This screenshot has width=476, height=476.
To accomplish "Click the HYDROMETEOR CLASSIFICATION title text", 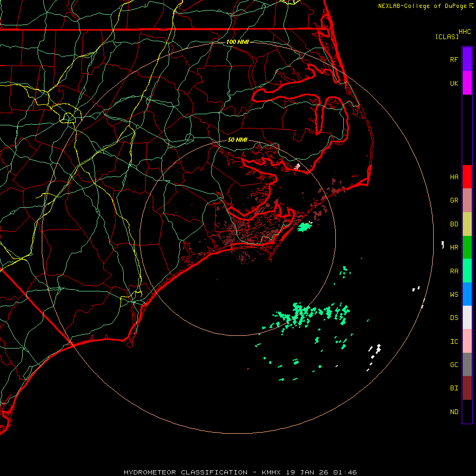I will click(x=186, y=472).
